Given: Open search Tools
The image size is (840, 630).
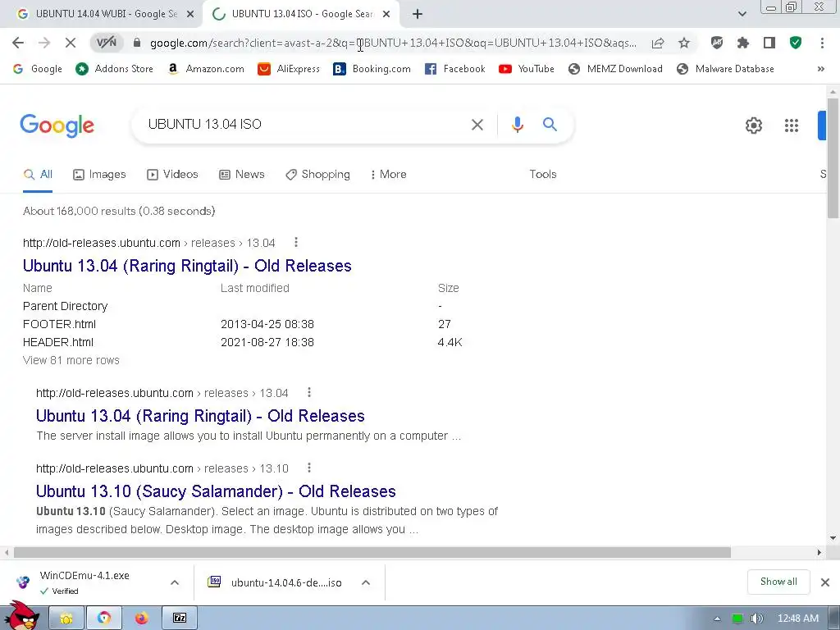Looking at the screenshot, I should point(543,175).
